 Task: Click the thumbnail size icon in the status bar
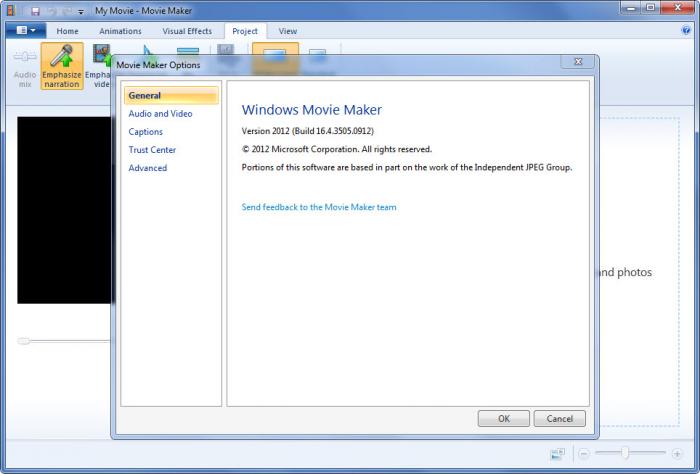point(558,454)
